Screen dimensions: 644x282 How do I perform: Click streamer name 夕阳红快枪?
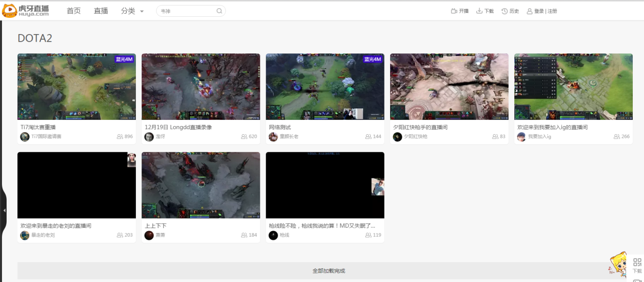click(416, 137)
